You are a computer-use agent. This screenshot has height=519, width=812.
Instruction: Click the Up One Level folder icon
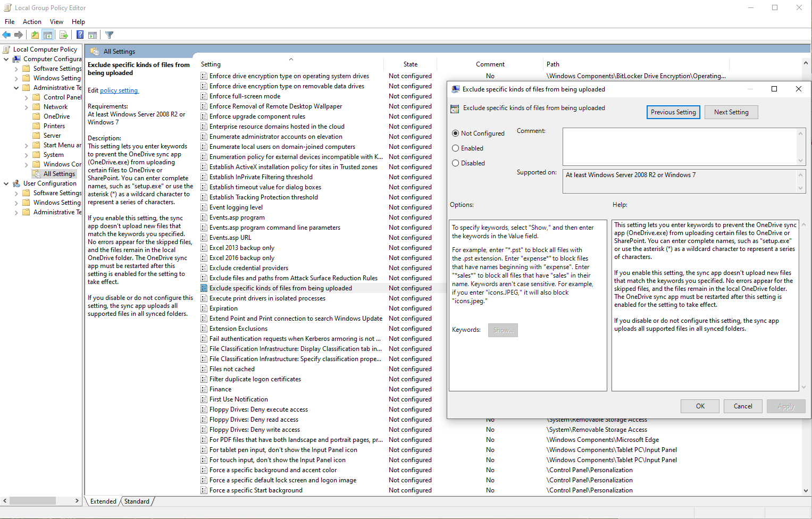pos(35,35)
